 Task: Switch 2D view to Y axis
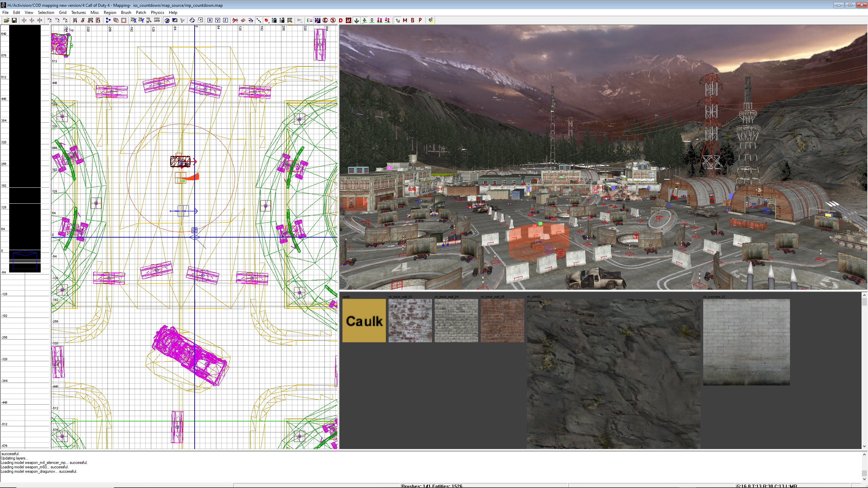(218, 20)
